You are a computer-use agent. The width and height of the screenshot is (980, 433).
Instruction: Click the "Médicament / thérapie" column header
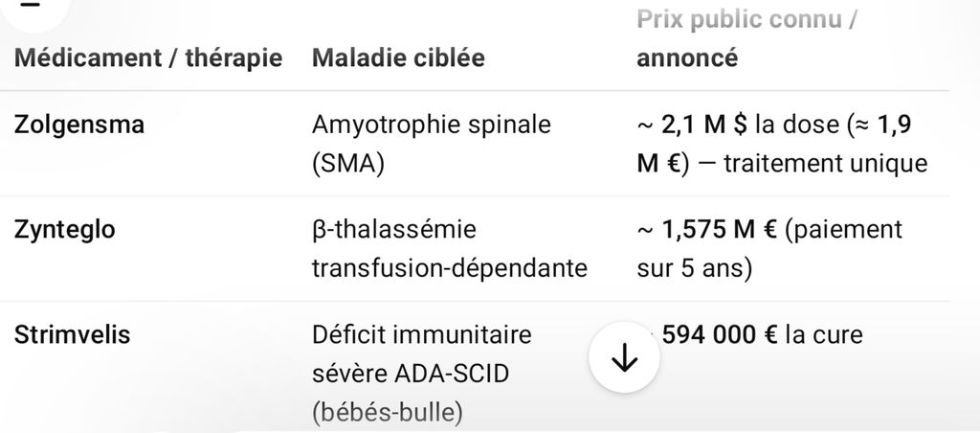coord(148,57)
